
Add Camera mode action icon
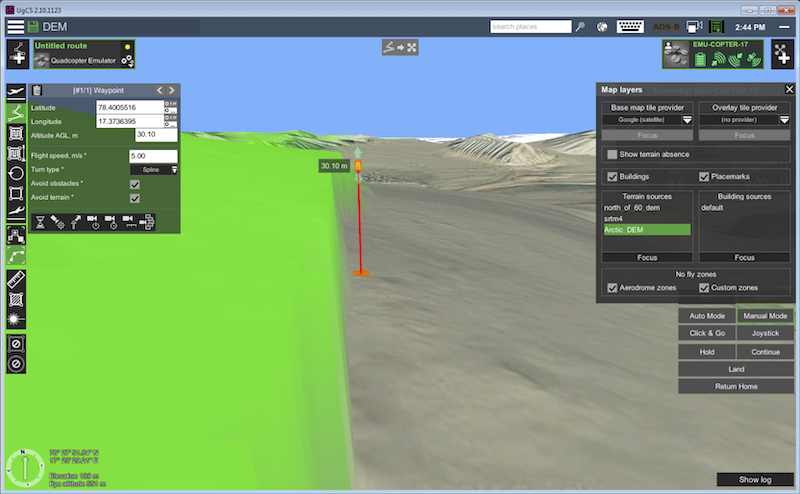[x=93, y=222]
